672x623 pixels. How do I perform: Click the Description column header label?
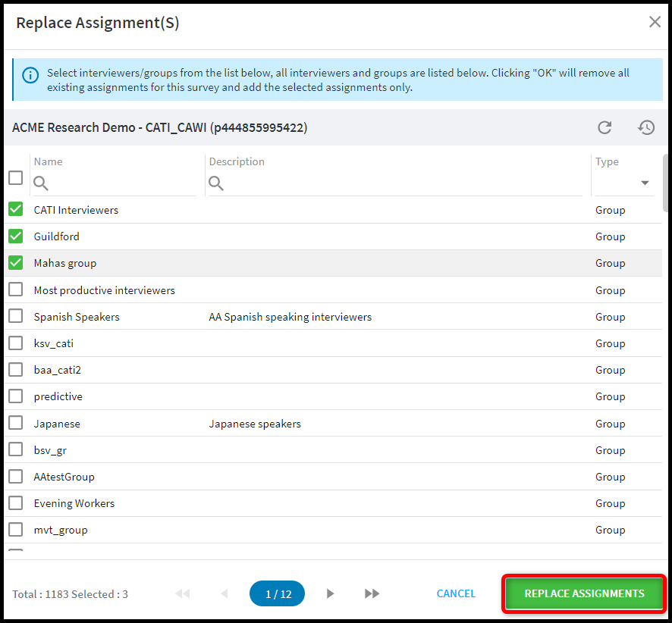click(x=237, y=161)
